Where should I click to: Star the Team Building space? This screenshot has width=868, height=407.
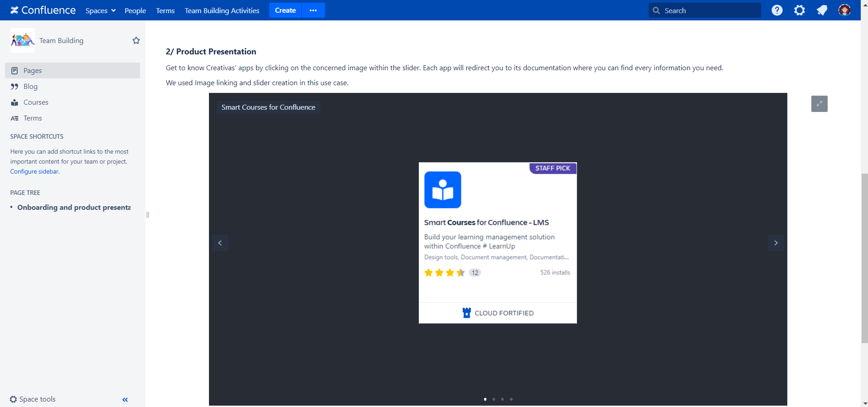[136, 40]
